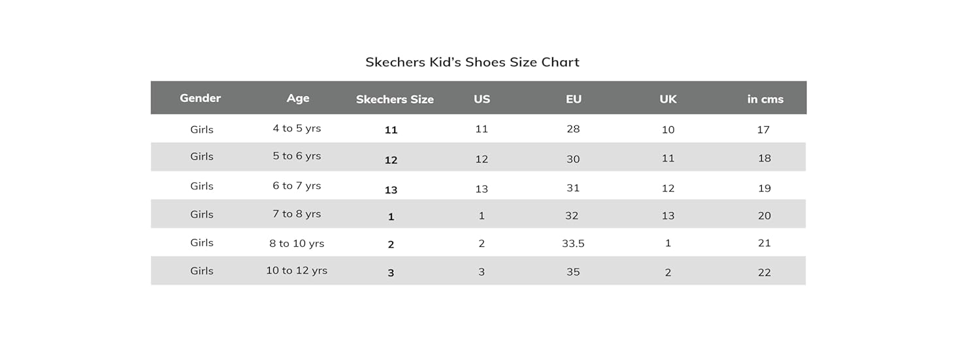The width and height of the screenshot is (980, 348).
Task: Click the Skechers Kid's Shoes Size Chart title
Action: (x=472, y=63)
